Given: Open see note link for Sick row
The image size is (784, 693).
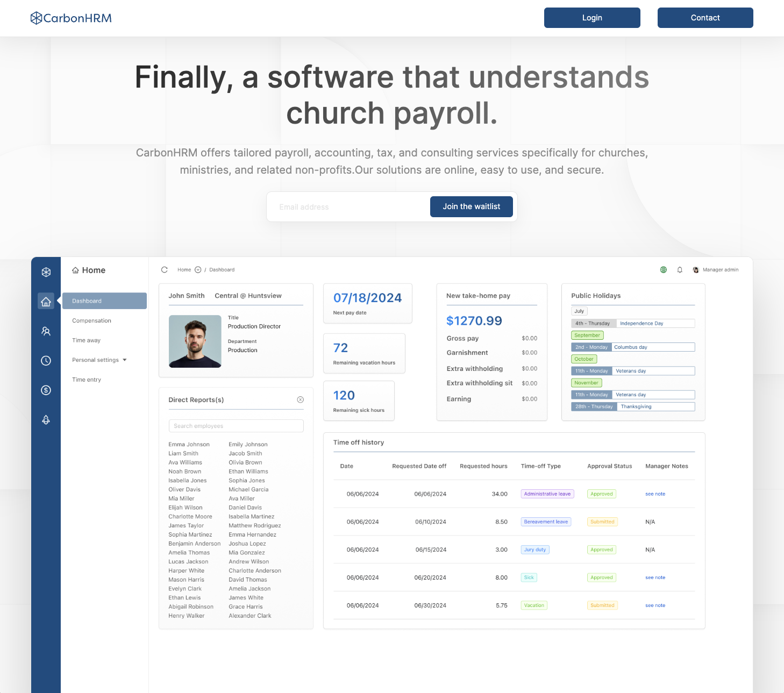Looking at the screenshot, I should tap(655, 578).
